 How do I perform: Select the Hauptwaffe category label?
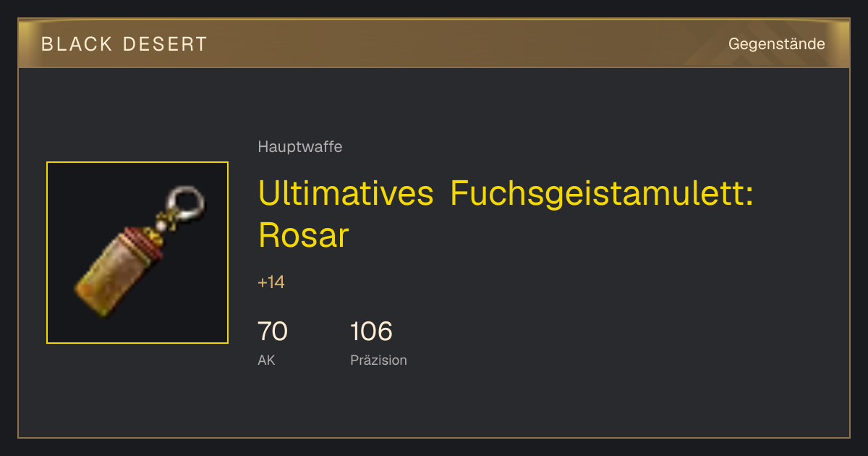coord(300,147)
